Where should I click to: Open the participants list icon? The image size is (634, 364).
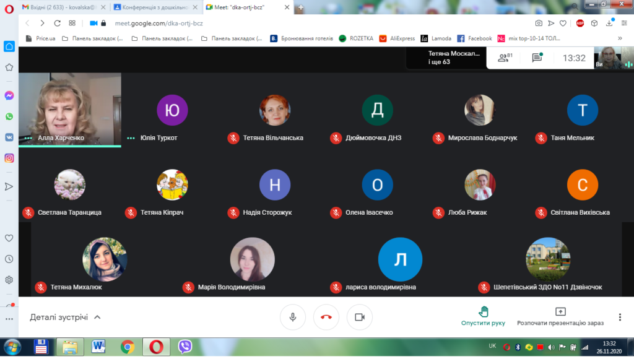pyautogui.click(x=505, y=58)
